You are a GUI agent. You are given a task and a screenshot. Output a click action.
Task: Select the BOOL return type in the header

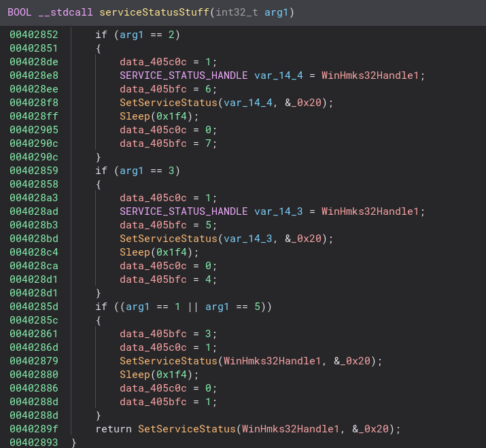tap(19, 13)
